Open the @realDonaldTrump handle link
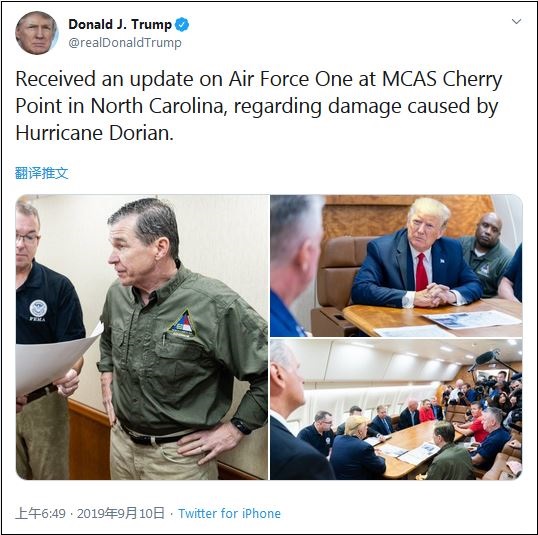The height and width of the screenshot is (535, 538). point(125,43)
